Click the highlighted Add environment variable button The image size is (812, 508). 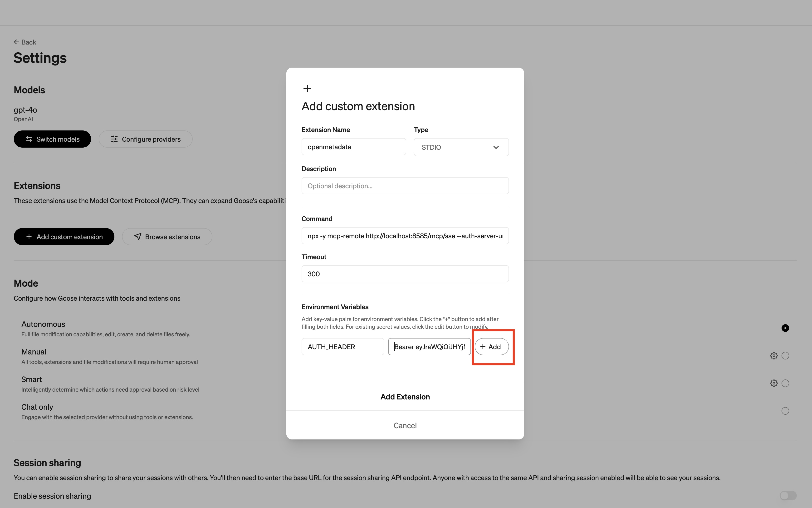click(x=491, y=347)
